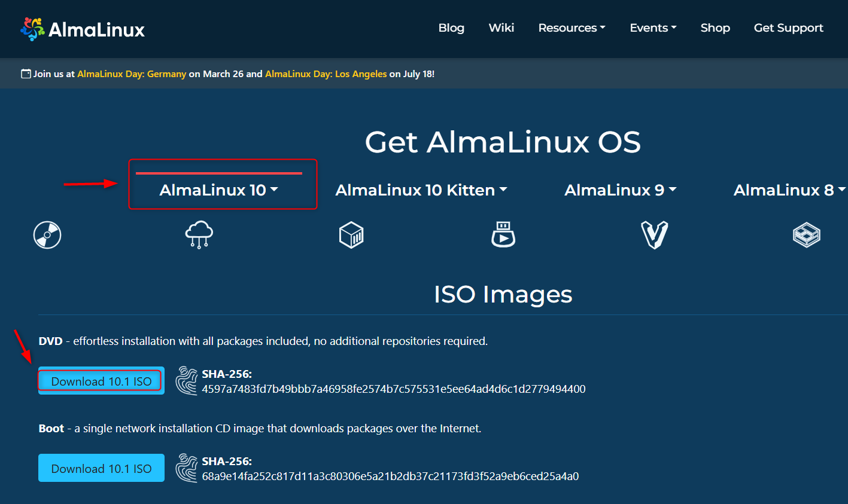This screenshot has height=504, width=848.
Task: Open the AlmaLinux 9 version dropdown
Action: pyautogui.click(x=621, y=190)
